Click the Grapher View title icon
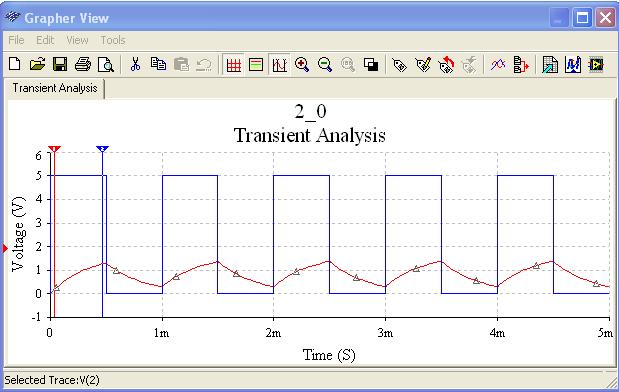Screen dimensions: 619x392 tap(13, 17)
